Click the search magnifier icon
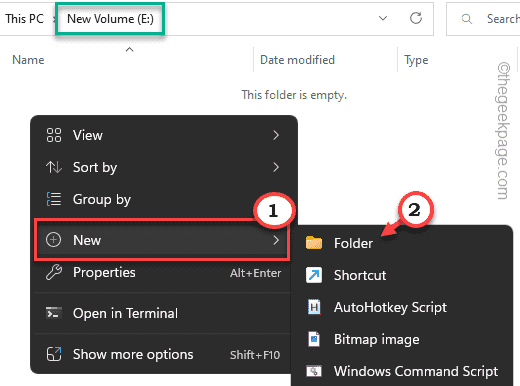 466,19
